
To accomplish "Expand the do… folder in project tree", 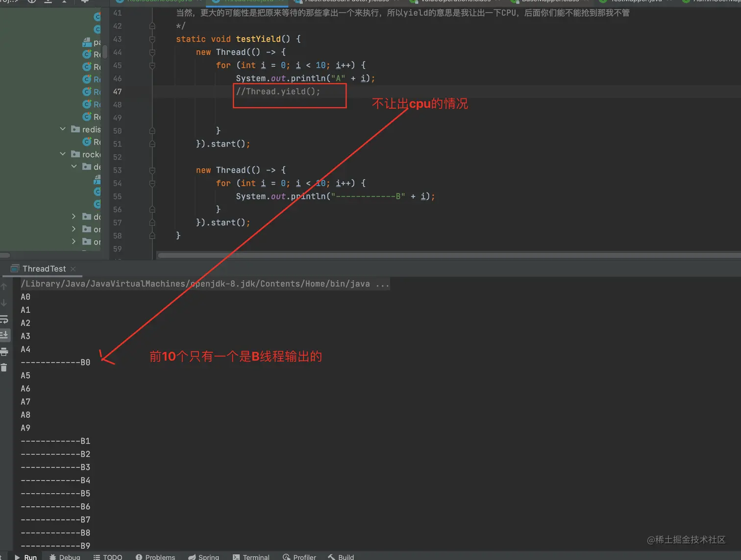I will 74,217.
